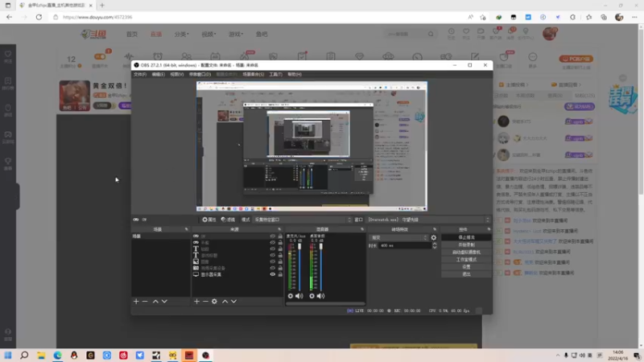Adjust Mic/Aux volume fader
Image resolution: width=644 pixels, height=362 pixels.
299,247
